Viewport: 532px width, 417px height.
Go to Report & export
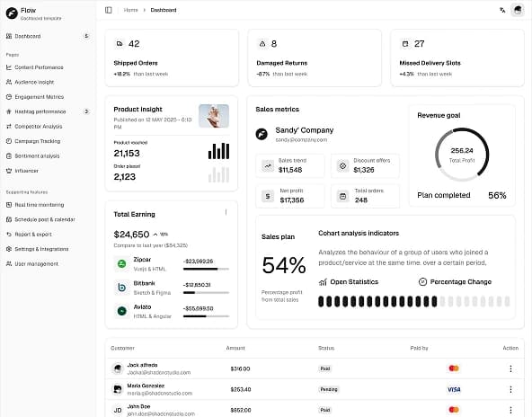coord(48,235)
